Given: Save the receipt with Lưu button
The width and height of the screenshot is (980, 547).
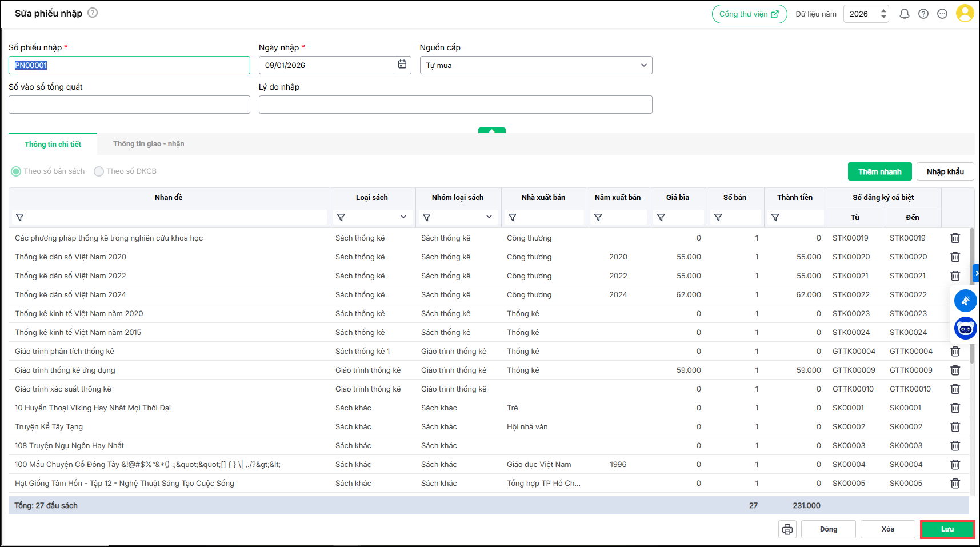Looking at the screenshot, I should (947, 529).
